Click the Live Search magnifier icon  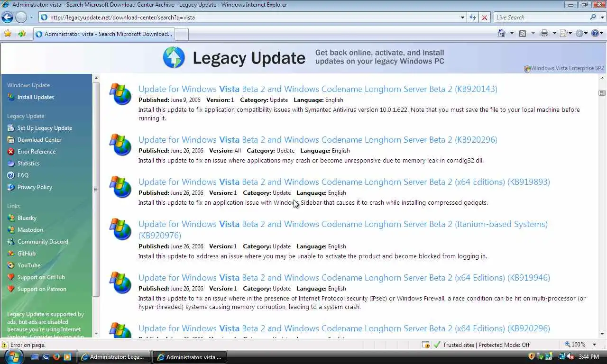[593, 18]
